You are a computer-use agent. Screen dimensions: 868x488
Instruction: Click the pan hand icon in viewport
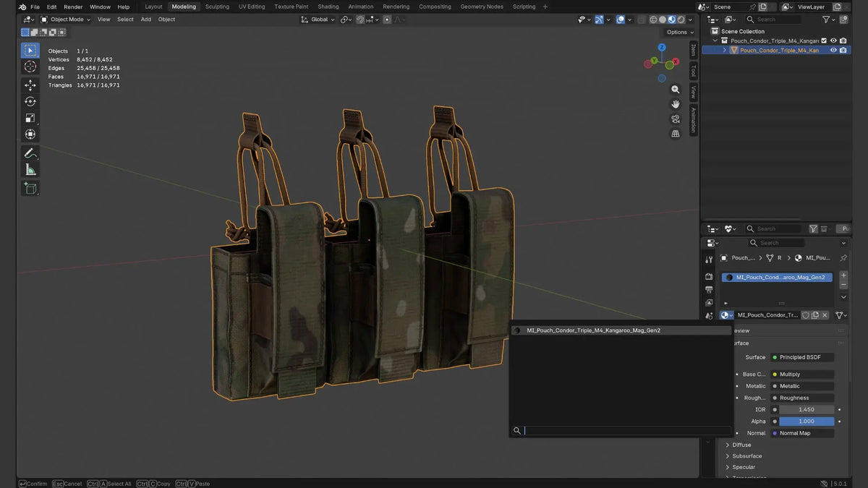click(676, 104)
